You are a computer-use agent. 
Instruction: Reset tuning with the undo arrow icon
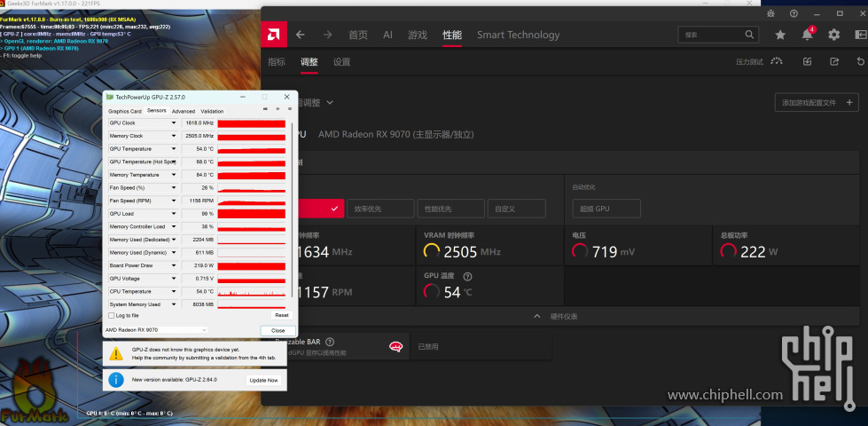[861, 61]
